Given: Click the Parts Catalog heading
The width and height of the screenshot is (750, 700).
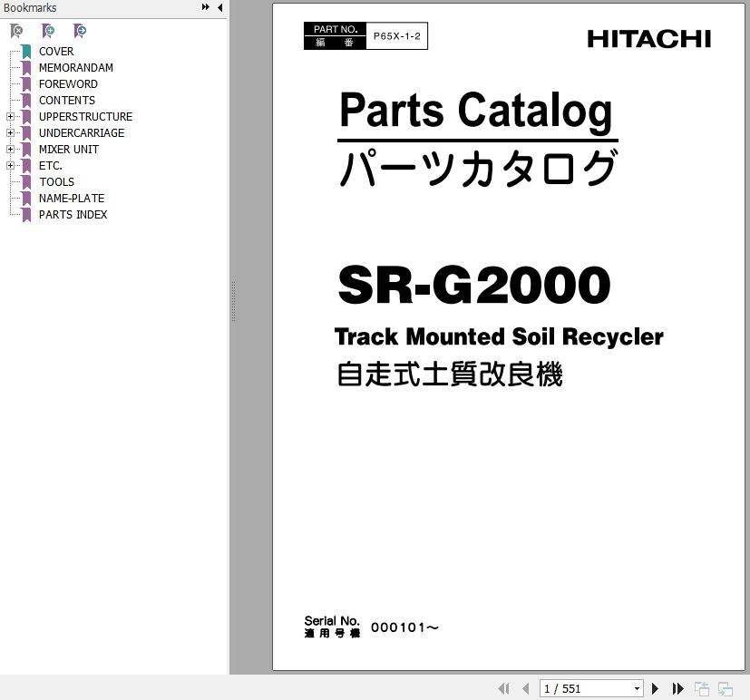Looking at the screenshot, I should [476, 111].
